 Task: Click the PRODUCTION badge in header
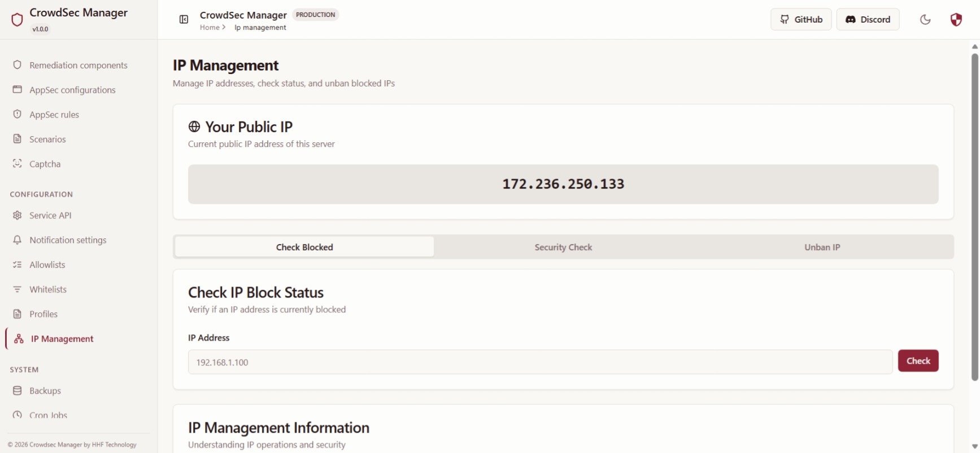(x=315, y=15)
